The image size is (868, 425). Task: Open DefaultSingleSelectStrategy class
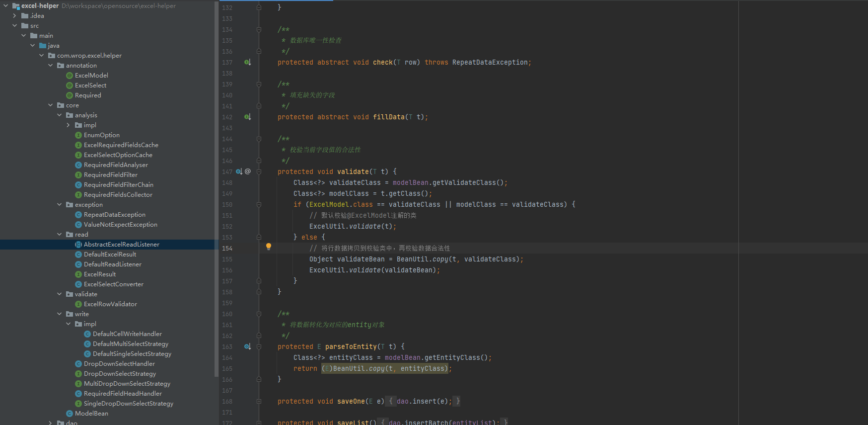point(132,354)
